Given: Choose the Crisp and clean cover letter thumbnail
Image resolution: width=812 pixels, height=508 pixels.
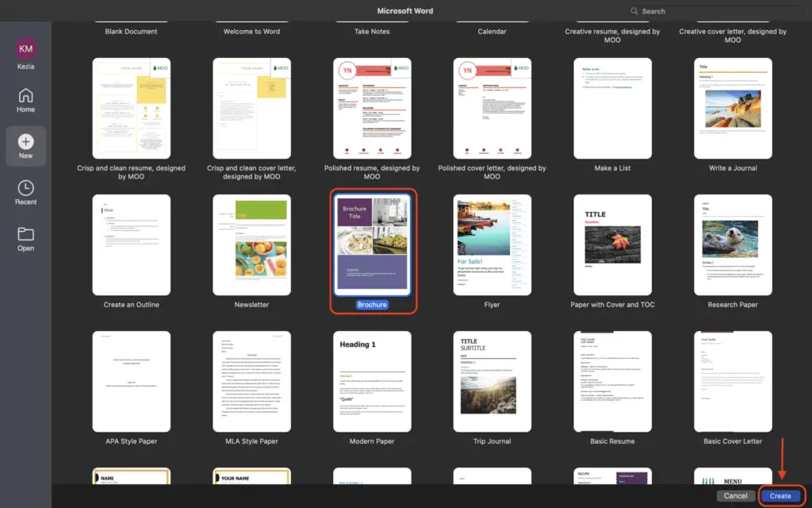Looking at the screenshot, I should coord(251,108).
